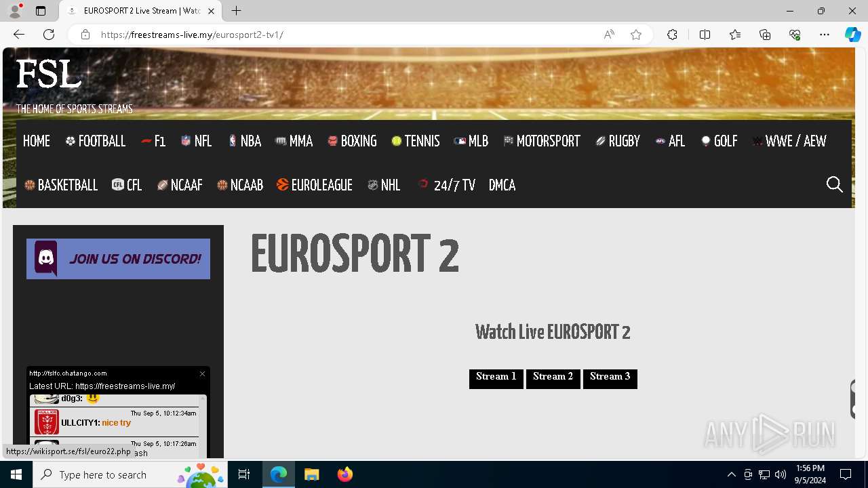Image resolution: width=868 pixels, height=488 pixels.
Task: Open the notification center icon
Action: pos(846,474)
